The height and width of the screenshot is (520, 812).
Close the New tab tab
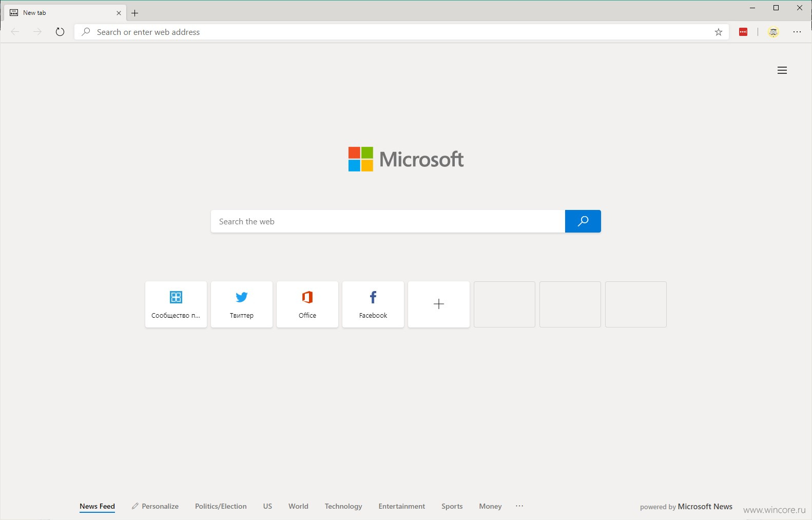[119, 13]
